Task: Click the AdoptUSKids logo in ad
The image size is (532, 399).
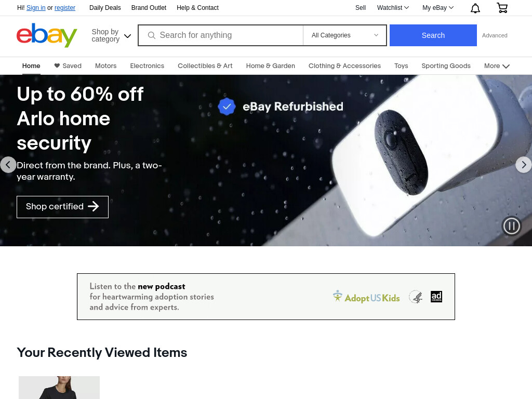Action: [366, 297]
